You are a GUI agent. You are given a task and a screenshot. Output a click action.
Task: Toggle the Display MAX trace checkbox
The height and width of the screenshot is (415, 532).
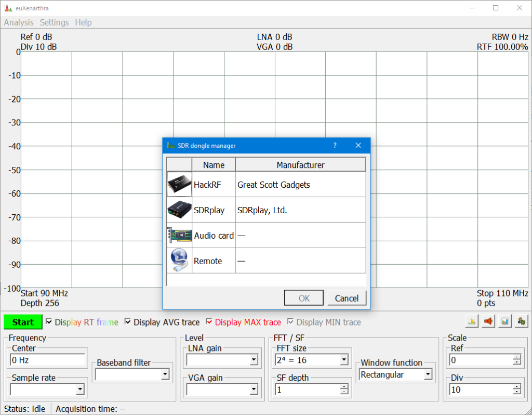tap(209, 322)
